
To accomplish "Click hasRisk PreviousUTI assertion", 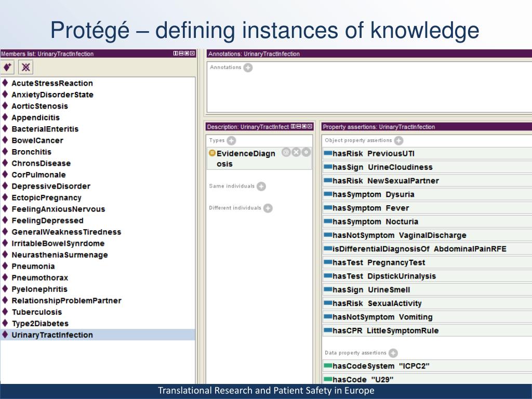I will [x=428, y=154].
